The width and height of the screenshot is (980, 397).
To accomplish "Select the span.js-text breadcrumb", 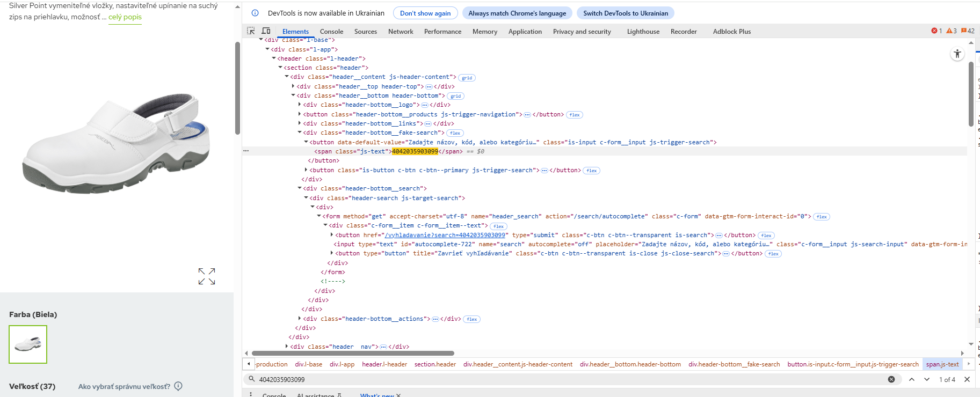I will coord(942,364).
